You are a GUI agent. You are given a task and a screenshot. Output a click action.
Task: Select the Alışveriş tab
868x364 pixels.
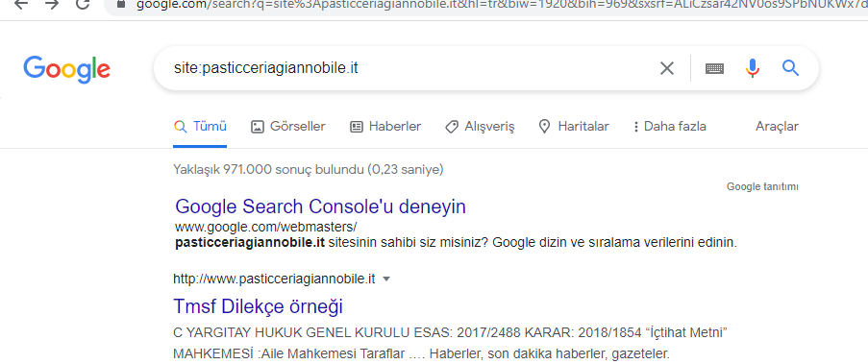[480, 127]
